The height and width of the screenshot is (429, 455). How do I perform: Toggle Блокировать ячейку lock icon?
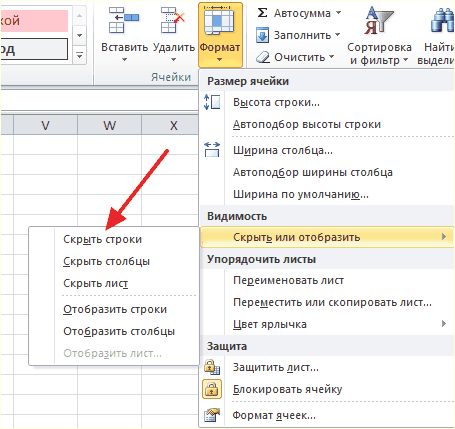pyautogui.click(x=212, y=389)
